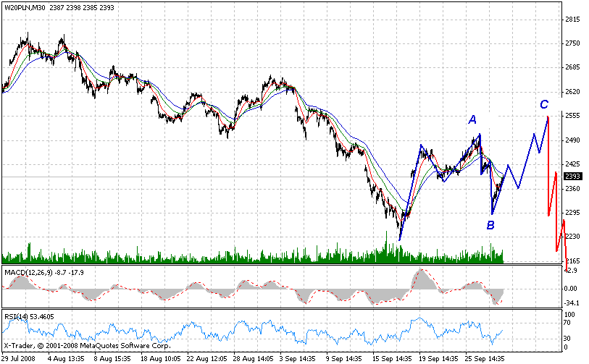Click the RSI 70 level label
Image resolution: width=589 pixels, height=364 pixels.
[x=569, y=324]
